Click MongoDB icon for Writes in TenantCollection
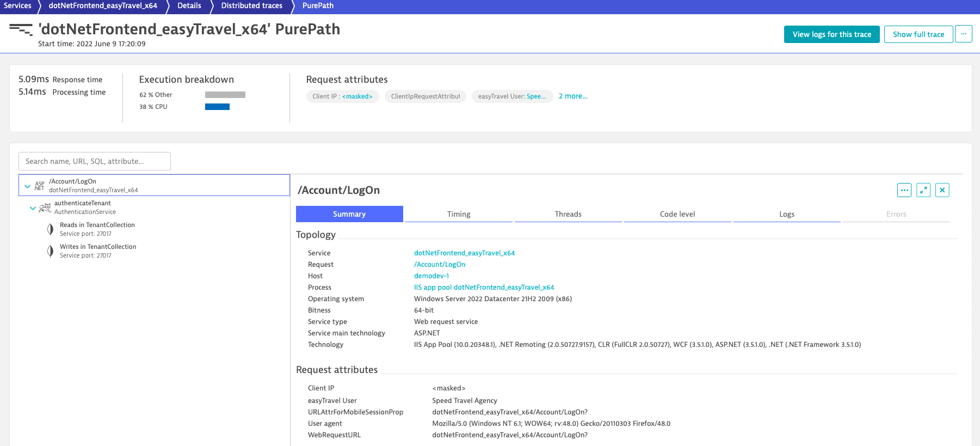980x446 pixels. [x=50, y=251]
